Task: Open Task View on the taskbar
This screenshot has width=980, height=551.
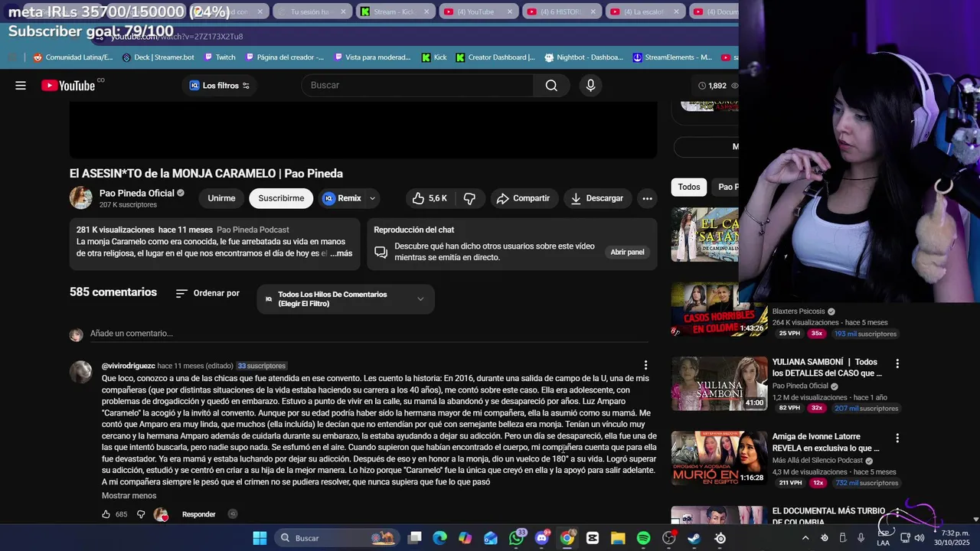Action: coord(414,538)
